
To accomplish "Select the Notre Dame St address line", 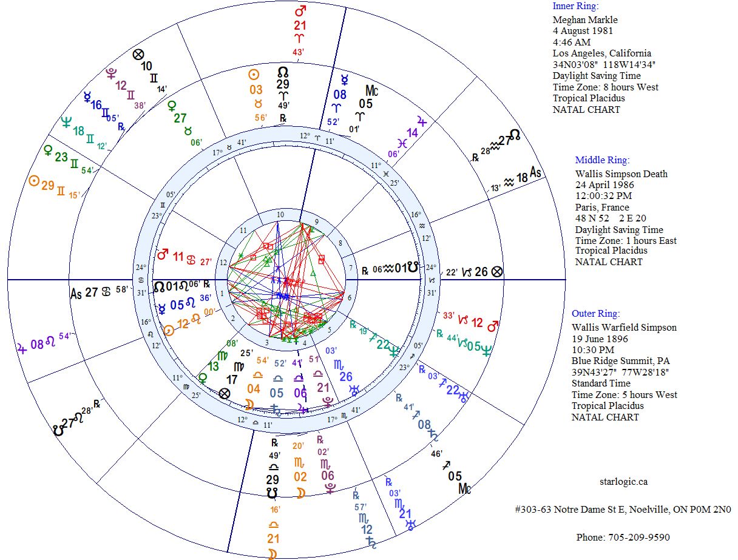I will 623,510.
